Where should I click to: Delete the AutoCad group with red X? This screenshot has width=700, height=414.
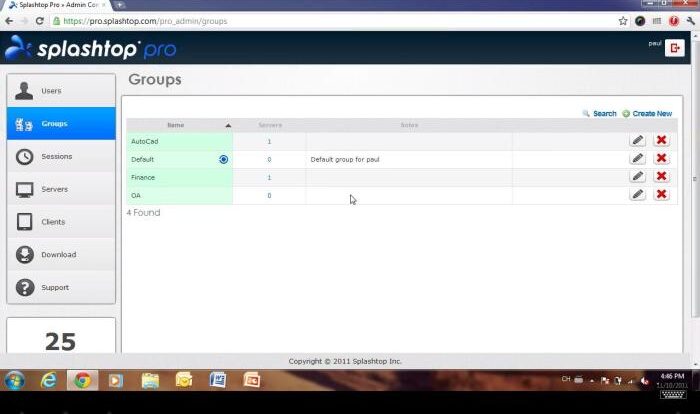click(661, 140)
